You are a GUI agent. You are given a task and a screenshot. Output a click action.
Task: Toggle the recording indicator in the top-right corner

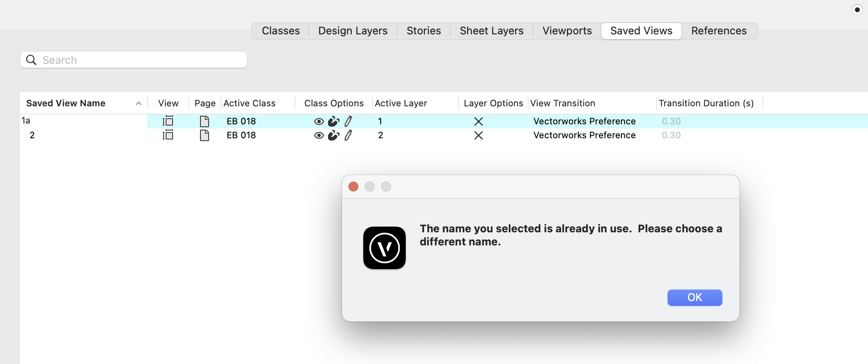click(857, 9)
